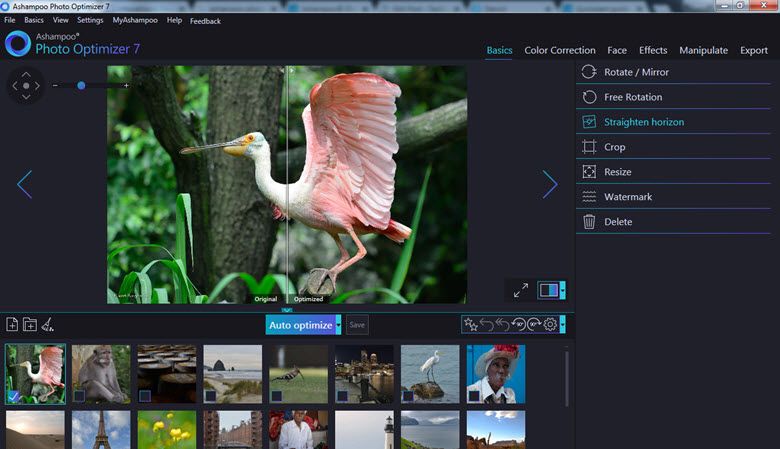Image resolution: width=780 pixels, height=449 pixels.
Task: Click the Auto optimize button
Action: pyautogui.click(x=300, y=325)
